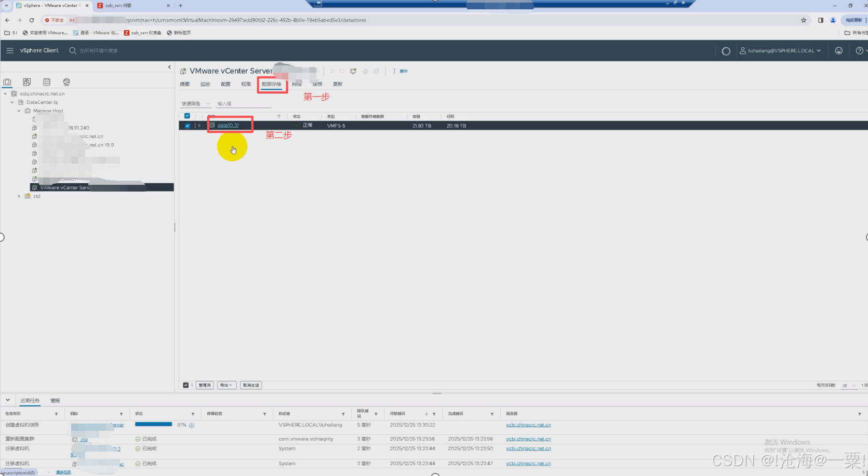Collapse the Manage Host cluster node
868x476 pixels.
(19, 111)
